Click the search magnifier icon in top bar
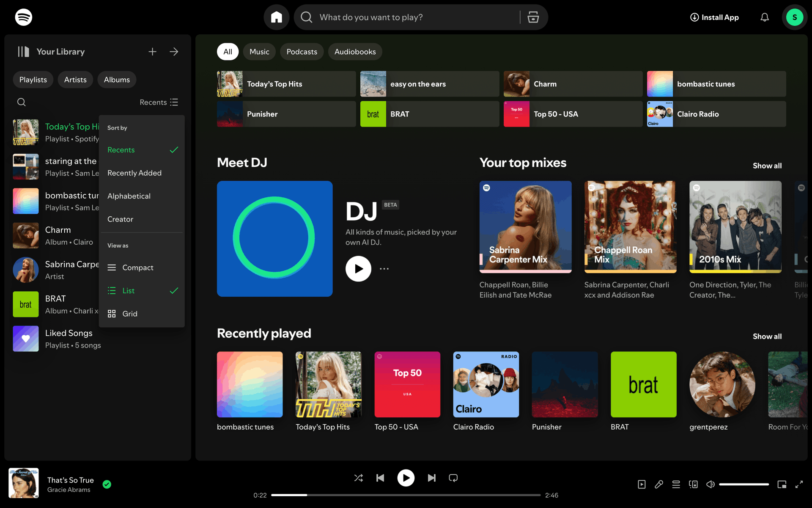The width and height of the screenshot is (812, 508). point(306,17)
